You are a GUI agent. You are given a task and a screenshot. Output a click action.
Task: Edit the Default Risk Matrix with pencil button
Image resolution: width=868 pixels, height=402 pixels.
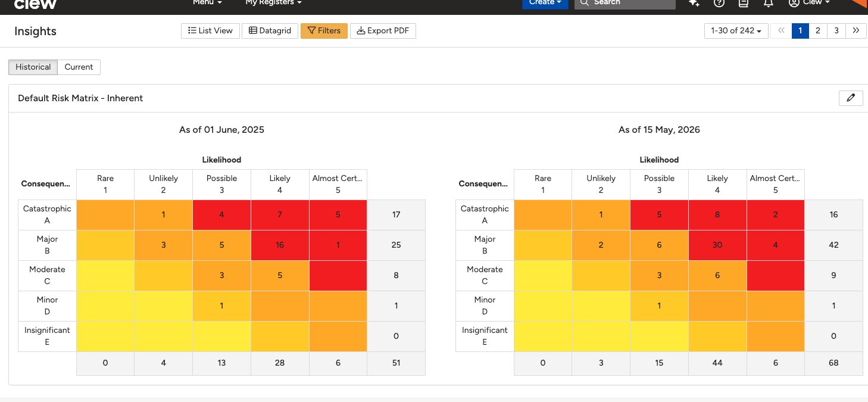tap(851, 98)
